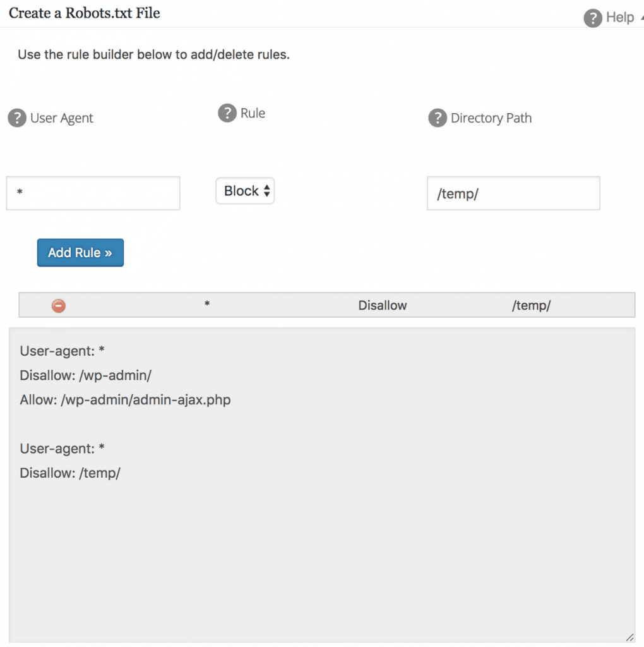This screenshot has height=647, width=644.
Task: Remove the /temp/ rule with red minus icon
Action: pos(59,306)
